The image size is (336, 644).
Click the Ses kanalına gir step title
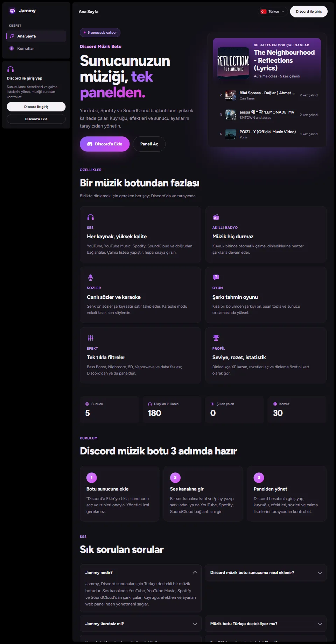point(187,489)
